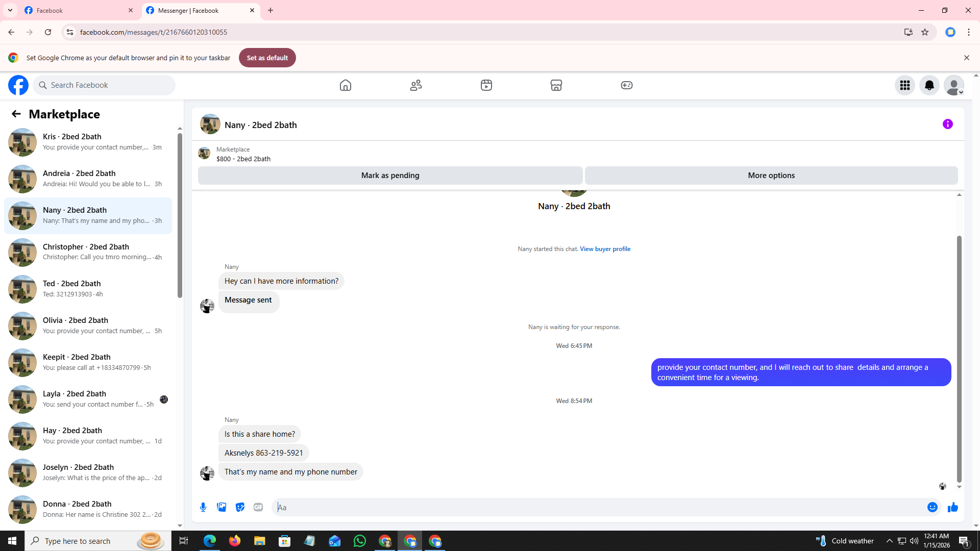Click More options button
The width and height of the screenshot is (980, 551).
(x=771, y=176)
